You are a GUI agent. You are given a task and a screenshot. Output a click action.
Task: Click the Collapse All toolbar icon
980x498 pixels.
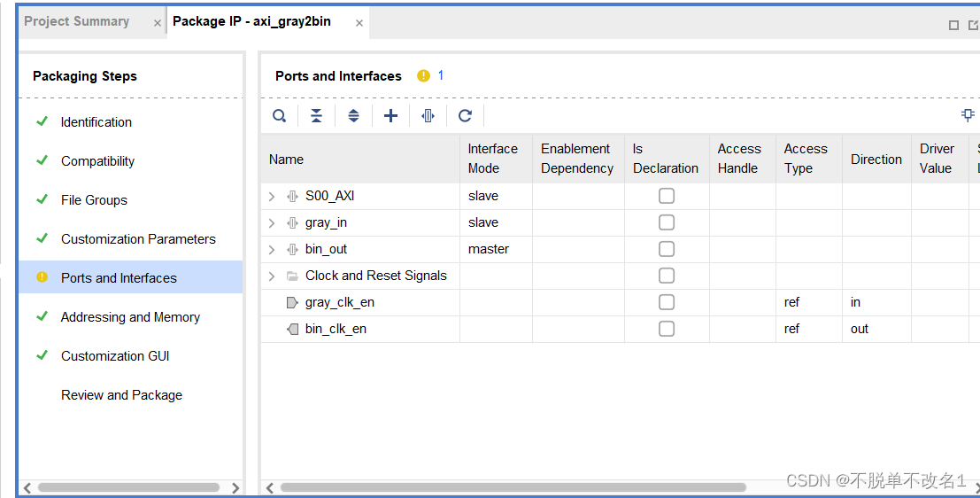coord(316,116)
